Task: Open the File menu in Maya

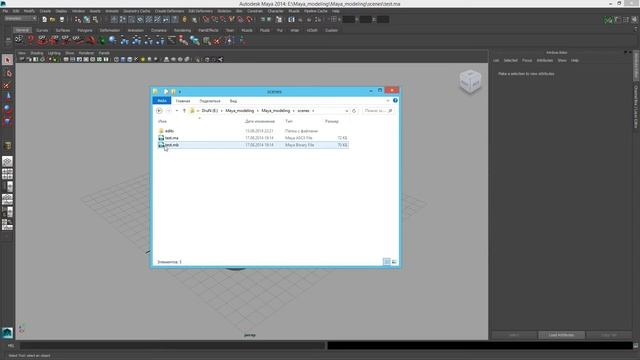Action: point(5,11)
